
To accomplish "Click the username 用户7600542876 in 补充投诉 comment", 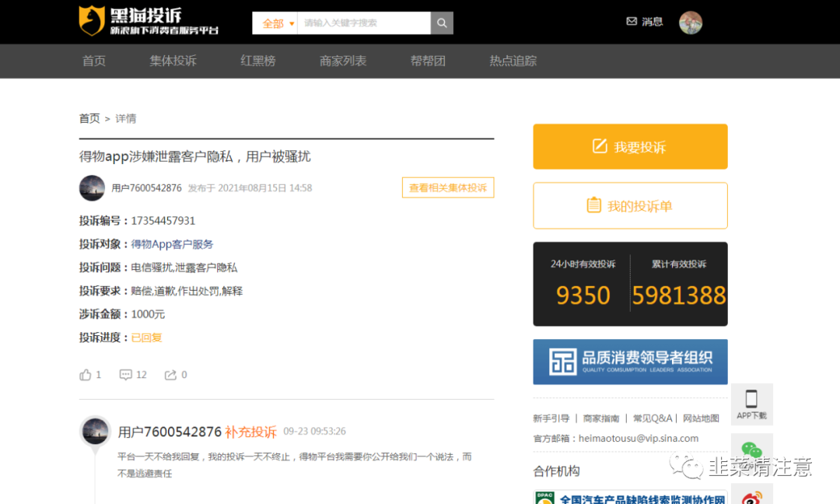I will click(x=170, y=432).
